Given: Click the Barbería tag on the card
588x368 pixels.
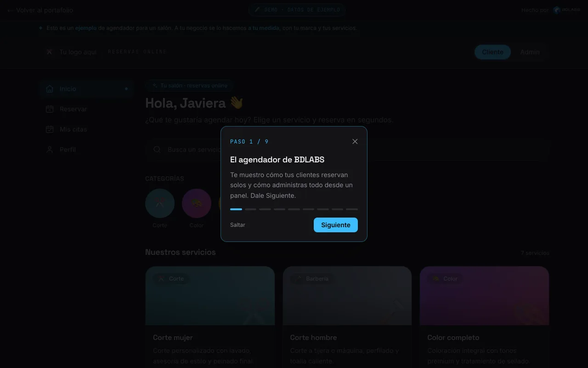Looking at the screenshot, I should pos(312,279).
